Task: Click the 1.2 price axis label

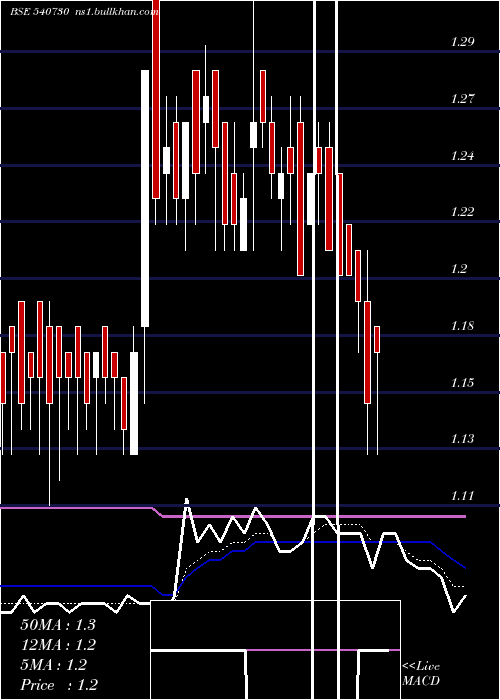Action: [459, 269]
